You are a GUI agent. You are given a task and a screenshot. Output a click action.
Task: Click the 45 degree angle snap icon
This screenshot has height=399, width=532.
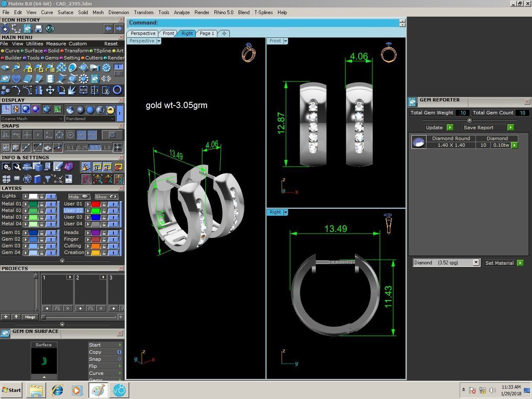37,147
